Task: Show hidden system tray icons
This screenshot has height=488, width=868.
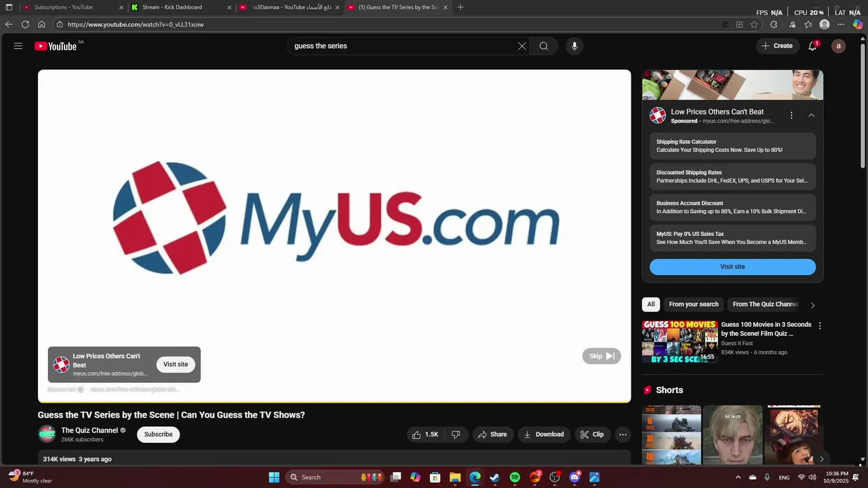Action: pyautogui.click(x=738, y=477)
